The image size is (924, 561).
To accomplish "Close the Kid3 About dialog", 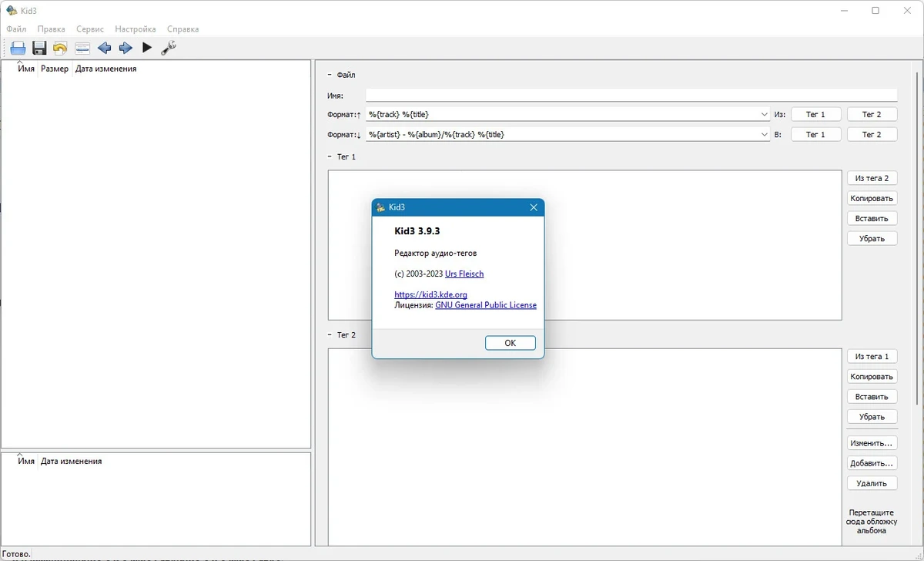I will pyautogui.click(x=534, y=207).
